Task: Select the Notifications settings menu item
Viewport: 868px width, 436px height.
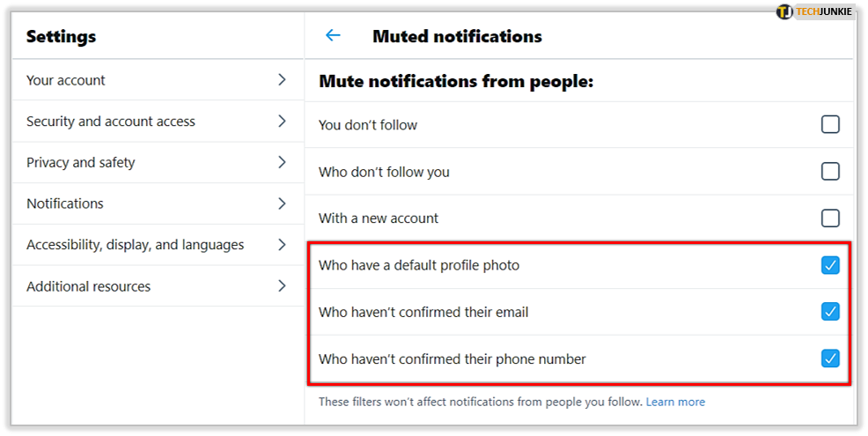Action: (x=65, y=203)
